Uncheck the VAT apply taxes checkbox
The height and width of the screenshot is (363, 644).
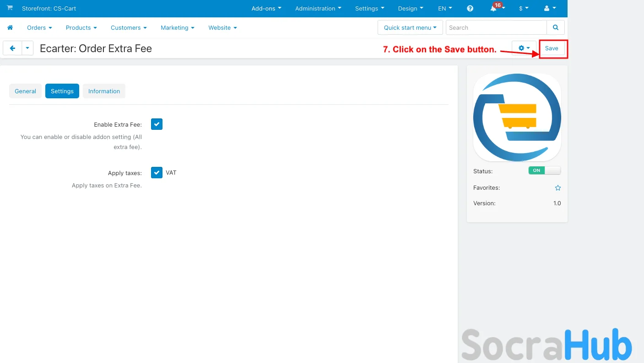(157, 173)
